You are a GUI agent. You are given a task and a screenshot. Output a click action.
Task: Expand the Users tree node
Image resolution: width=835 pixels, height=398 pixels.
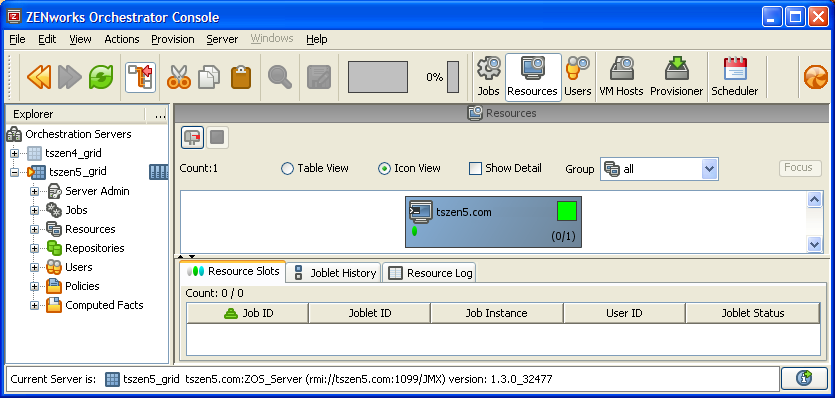[35, 267]
